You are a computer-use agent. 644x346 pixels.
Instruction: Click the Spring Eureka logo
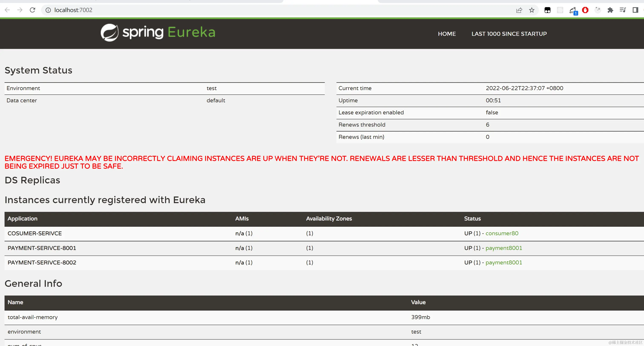point(158,33)
